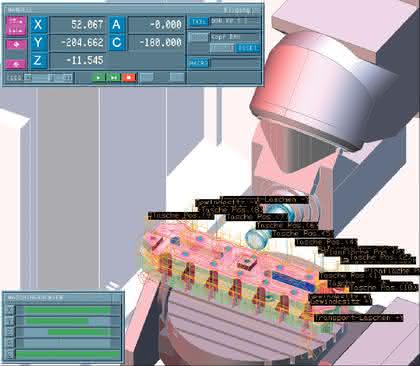Click the X axis travel bar

68,310
